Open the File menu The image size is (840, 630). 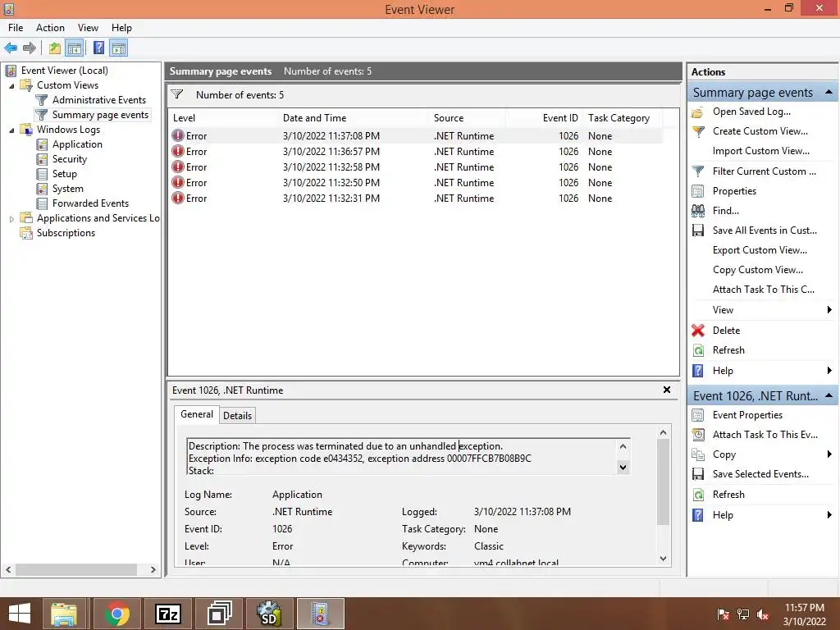(x=16, y=28)
